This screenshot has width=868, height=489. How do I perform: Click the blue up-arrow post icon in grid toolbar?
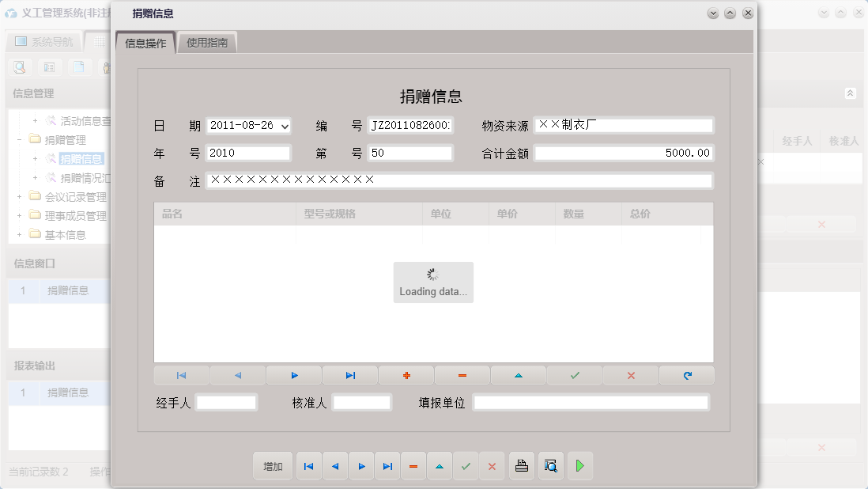[x=518, y=375]
